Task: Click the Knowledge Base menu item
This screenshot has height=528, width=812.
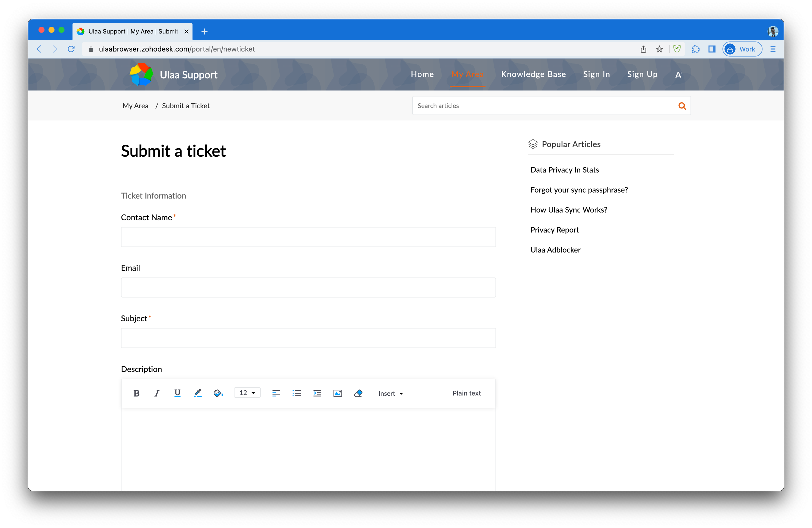Action: [533, 74]
